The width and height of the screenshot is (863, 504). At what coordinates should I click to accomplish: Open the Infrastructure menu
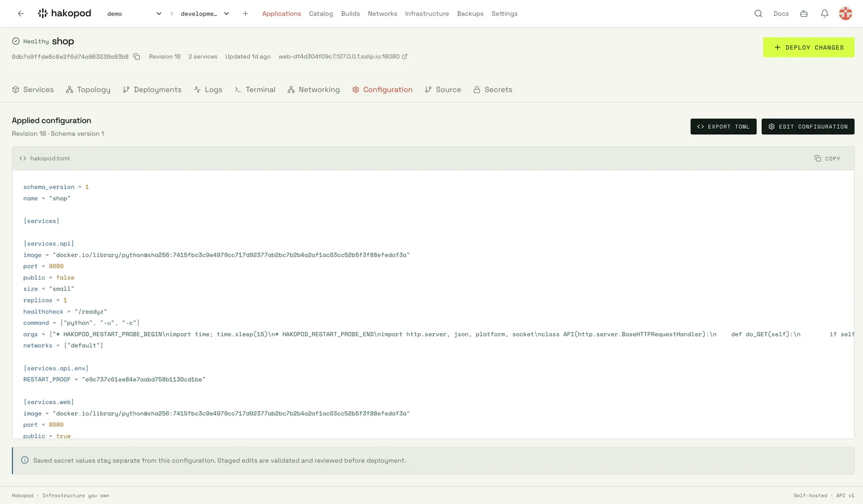pos(427,14)
